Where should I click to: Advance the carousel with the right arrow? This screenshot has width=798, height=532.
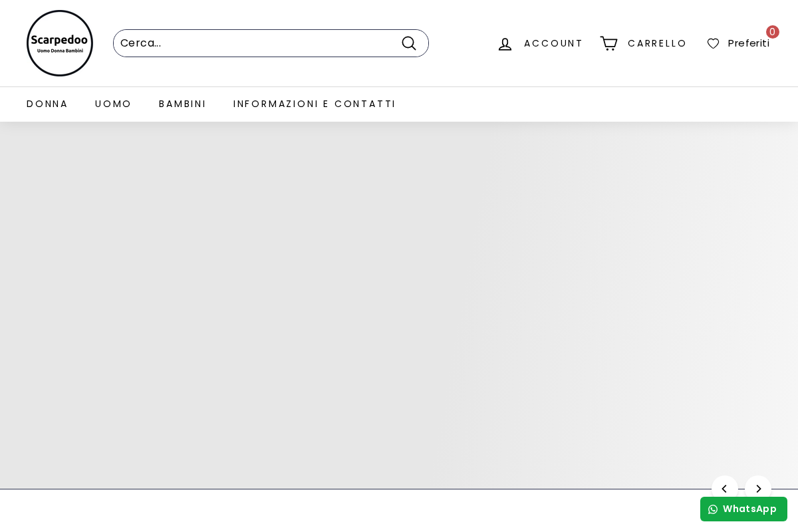tap(758, 489)
